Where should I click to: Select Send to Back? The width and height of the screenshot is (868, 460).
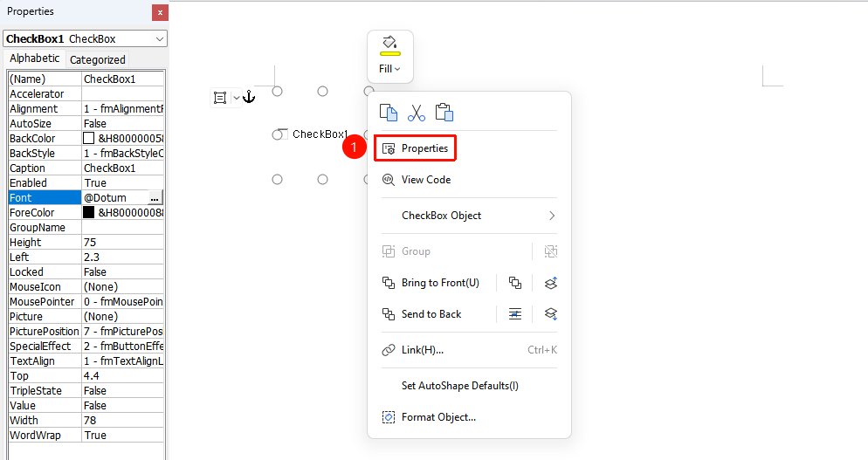(431, 314)
